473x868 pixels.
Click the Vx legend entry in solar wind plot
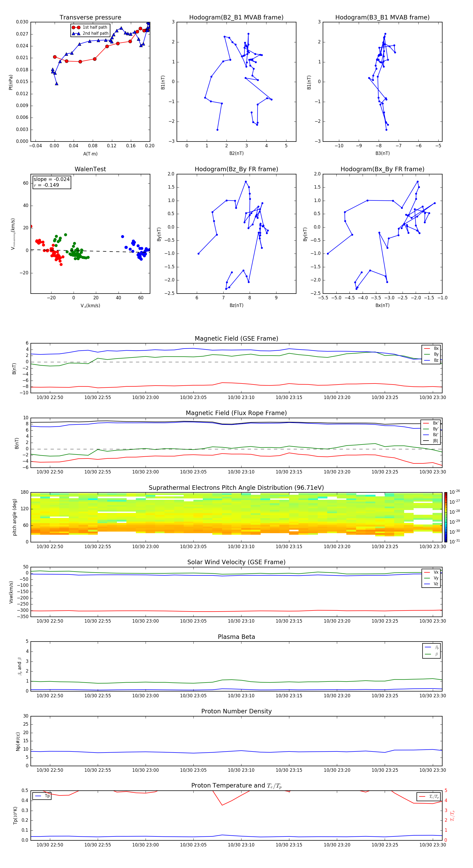431,573
